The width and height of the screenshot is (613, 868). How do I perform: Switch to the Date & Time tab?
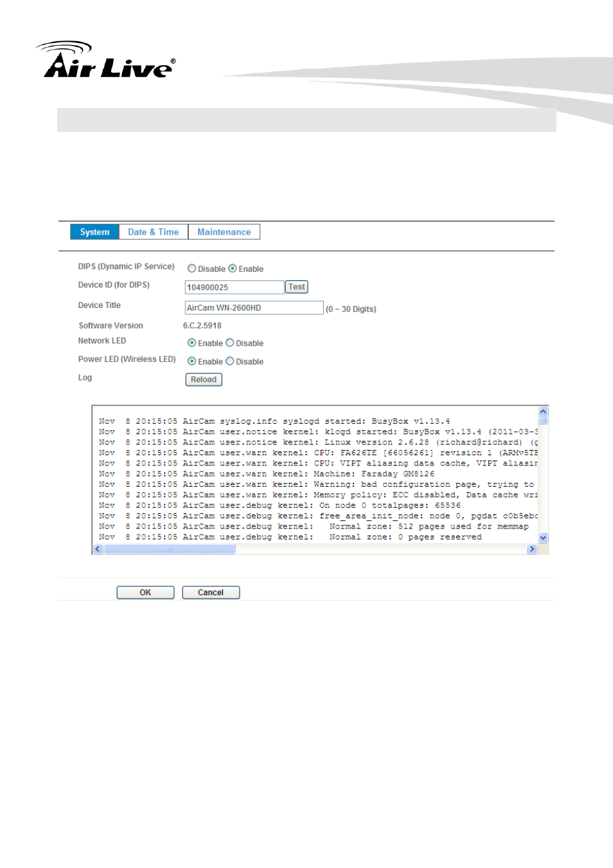click(x=154, y=232)
